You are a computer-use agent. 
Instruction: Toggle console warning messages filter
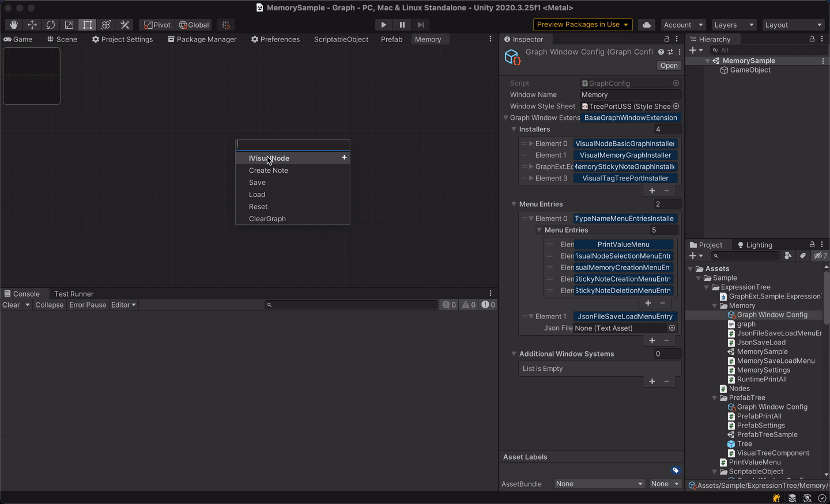pyautogui.click(x=469, y=305)
